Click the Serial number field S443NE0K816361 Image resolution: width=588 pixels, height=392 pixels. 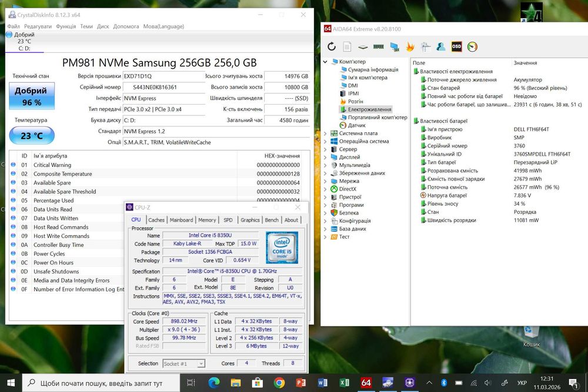(x=164, y=87)
